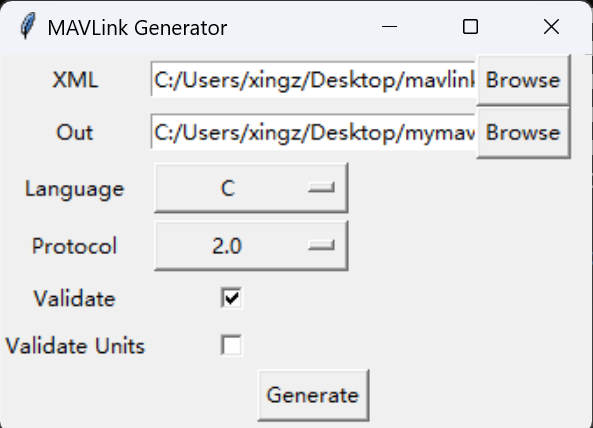Start generation with the Generate button

[x=313, y=395]
